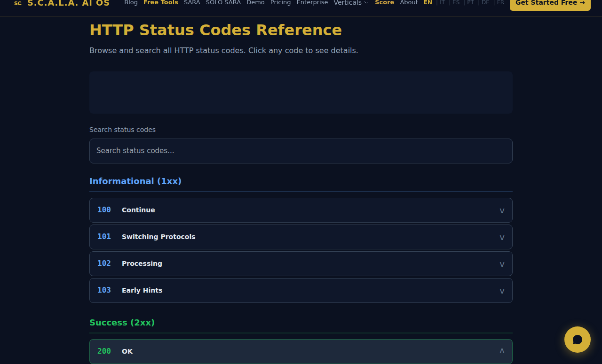Viewport: 602px width, 364px height.
Task: Click the Informational (1xx) section heading
Action: pos(135,181)
